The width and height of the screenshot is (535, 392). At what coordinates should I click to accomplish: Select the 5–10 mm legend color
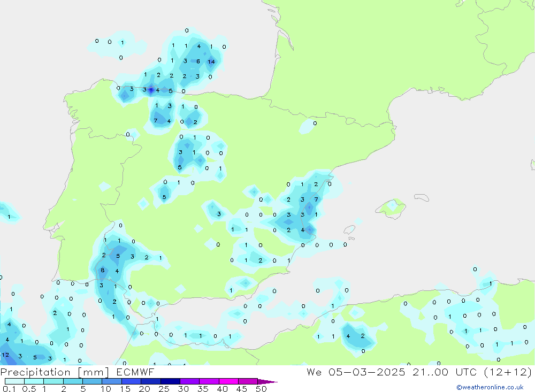92,381
